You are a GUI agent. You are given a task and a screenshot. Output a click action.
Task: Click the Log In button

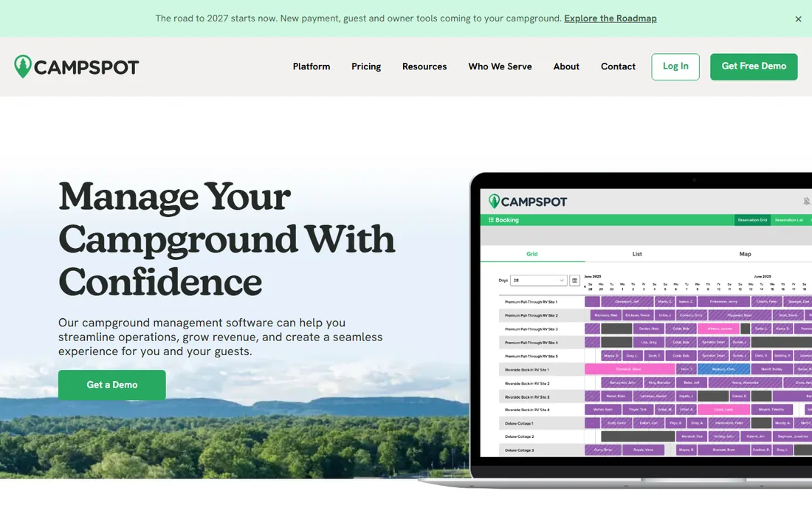pyautogui.click(x=675, y=66)
